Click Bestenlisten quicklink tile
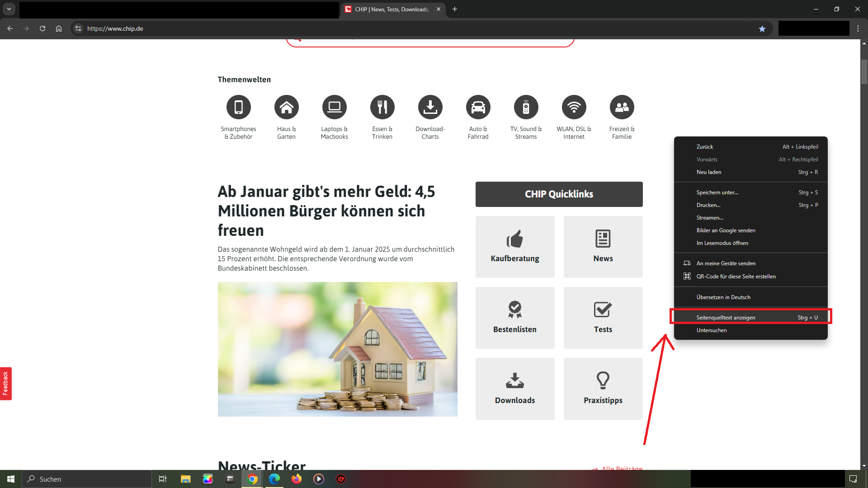The image size is (868, 488). 515,318
